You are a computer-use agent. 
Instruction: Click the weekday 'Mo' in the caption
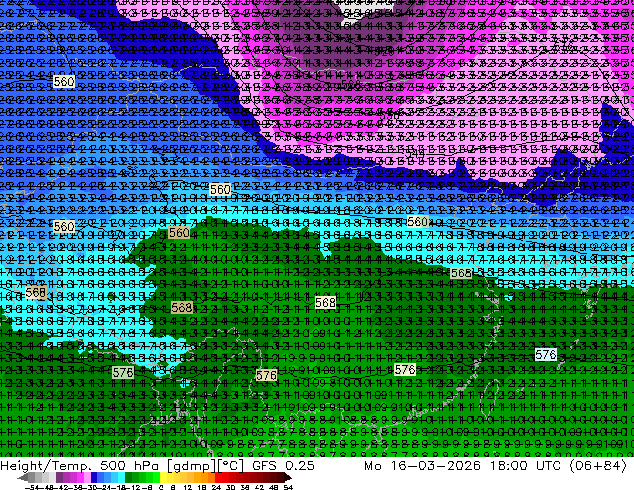[x=373, y=466]
